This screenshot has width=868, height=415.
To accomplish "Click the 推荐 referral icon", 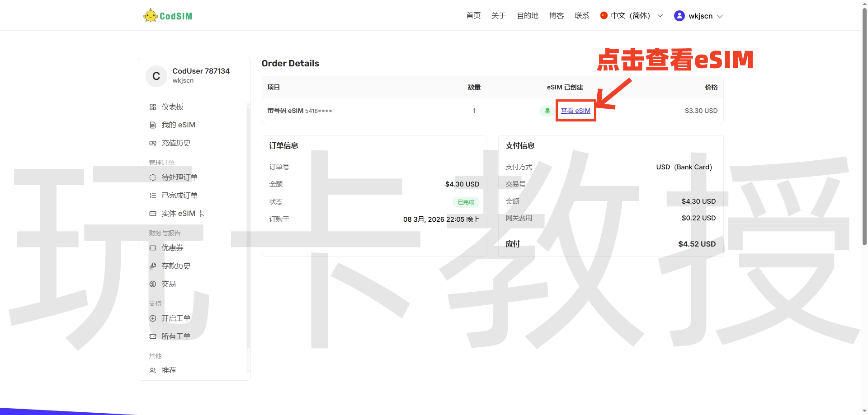I will (x=153, y=370).
